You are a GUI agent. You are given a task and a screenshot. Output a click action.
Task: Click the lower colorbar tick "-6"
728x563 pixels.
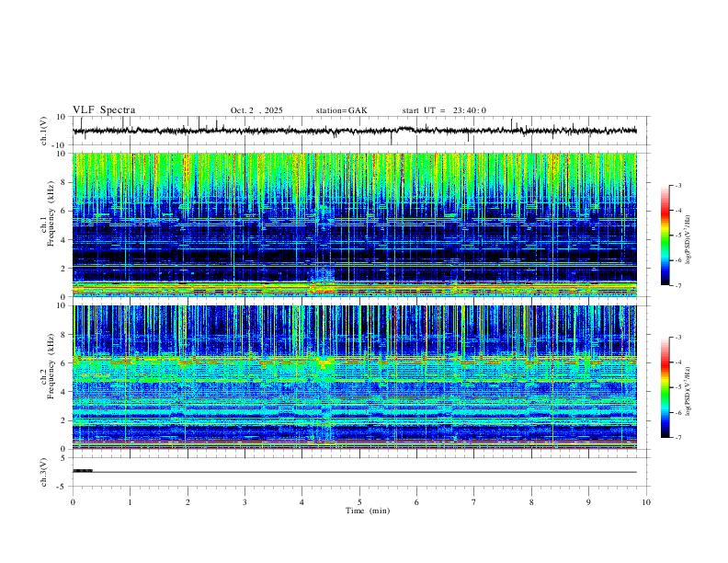677,412
